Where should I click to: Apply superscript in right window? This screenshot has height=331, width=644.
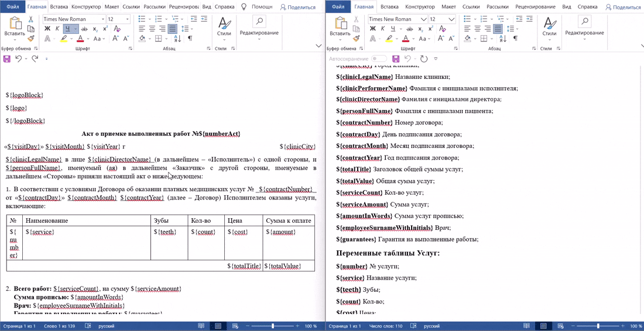click(x=430, y=29)
